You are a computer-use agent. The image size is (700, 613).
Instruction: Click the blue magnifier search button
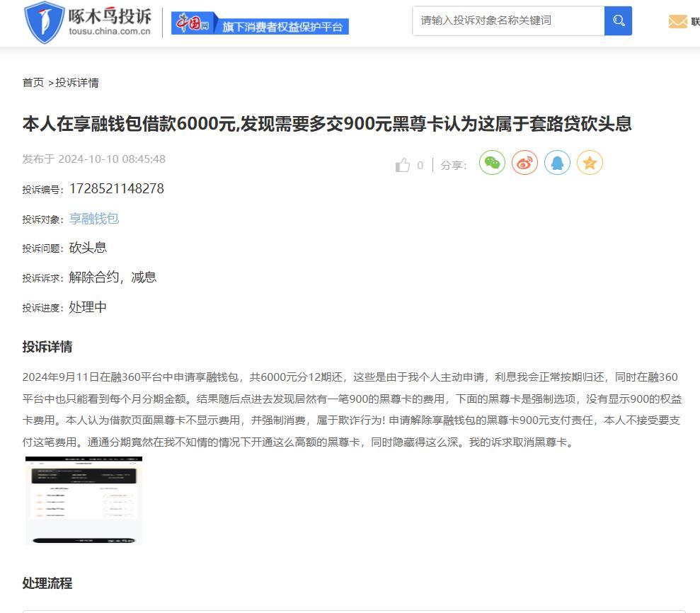click(618, 21)
